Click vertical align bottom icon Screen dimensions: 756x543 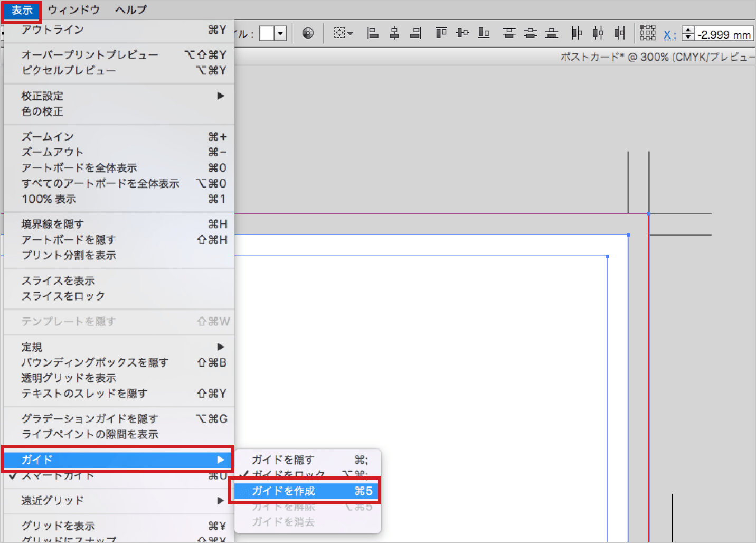tap(484, 33)
